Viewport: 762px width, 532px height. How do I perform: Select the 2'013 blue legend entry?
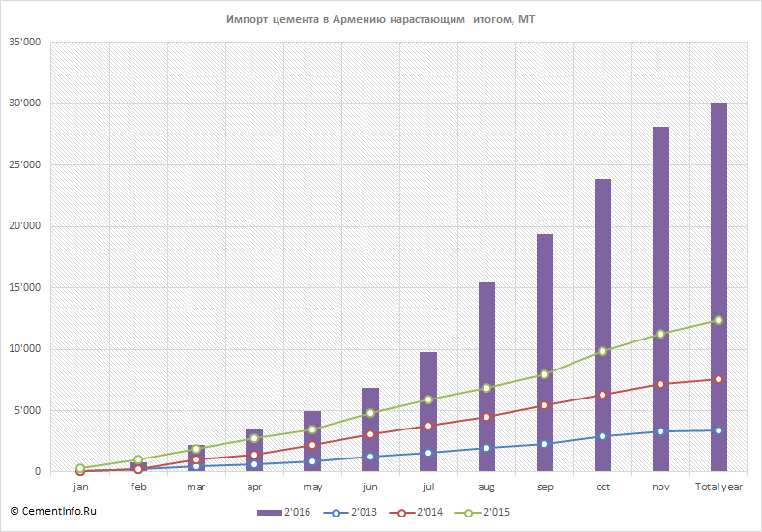350,513
